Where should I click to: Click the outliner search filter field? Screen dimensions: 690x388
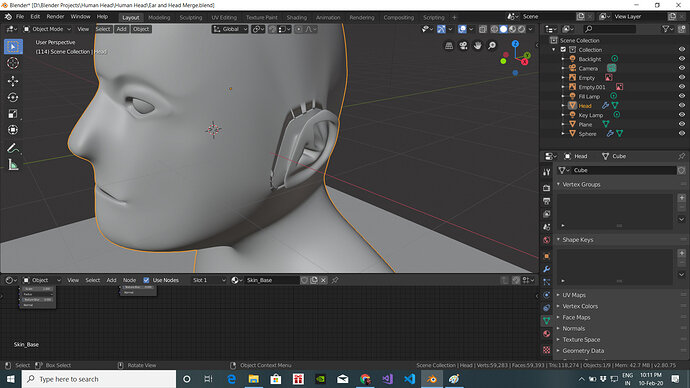[x=609, y=29]
